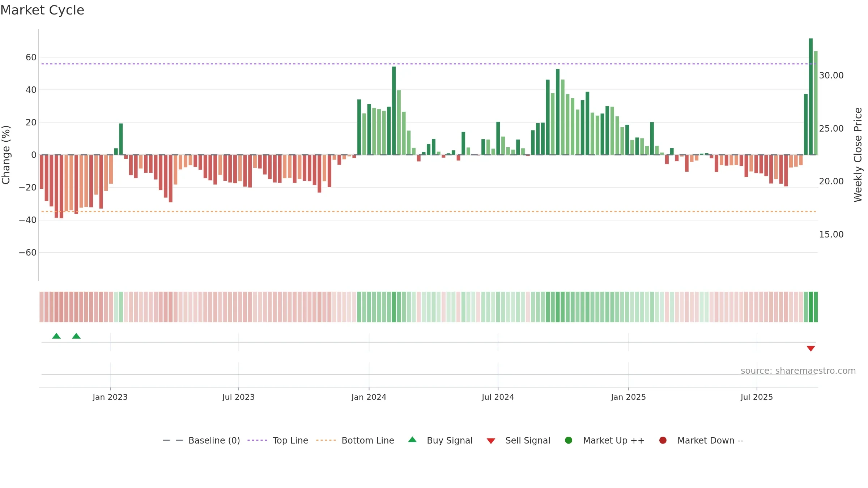Click the dark red Market Down circle in legend
868x488 pixels.
663,440
